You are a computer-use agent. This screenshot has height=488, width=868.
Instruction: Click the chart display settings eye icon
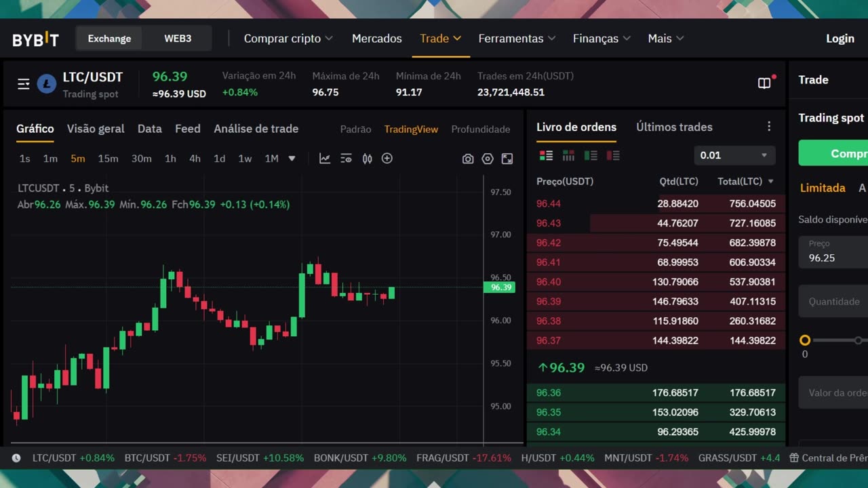pos(346,159)
